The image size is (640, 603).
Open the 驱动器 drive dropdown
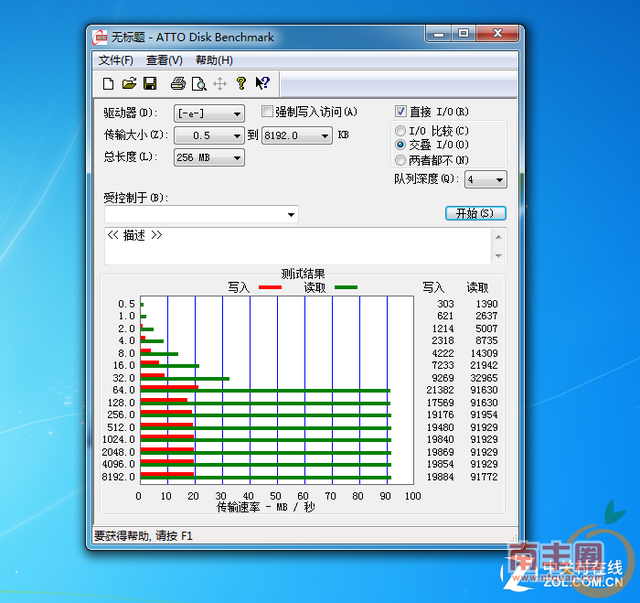[x=209, y=114]
